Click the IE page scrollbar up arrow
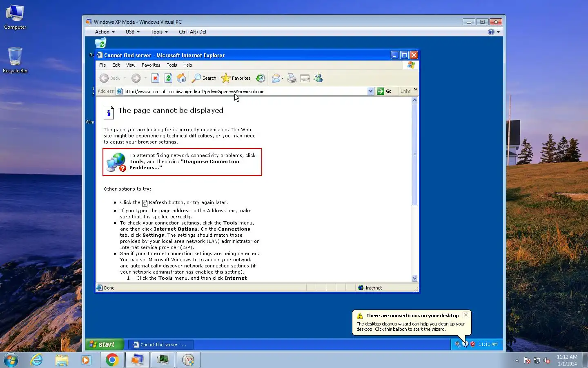The image size is (588, 368). [x=414, y=100]
